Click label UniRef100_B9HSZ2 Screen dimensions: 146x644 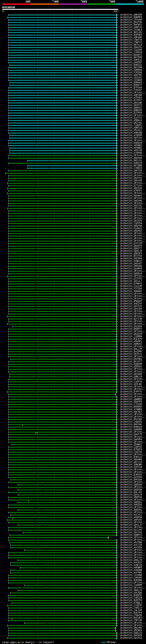click(x=131, y=65)
